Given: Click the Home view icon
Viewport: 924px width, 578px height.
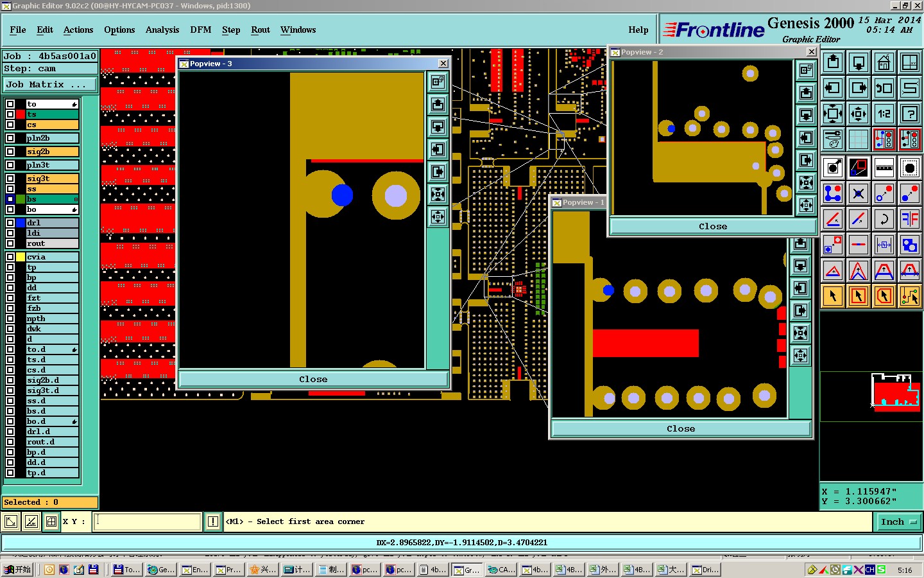Looking at the screenshot, I should tap(884, 63).
